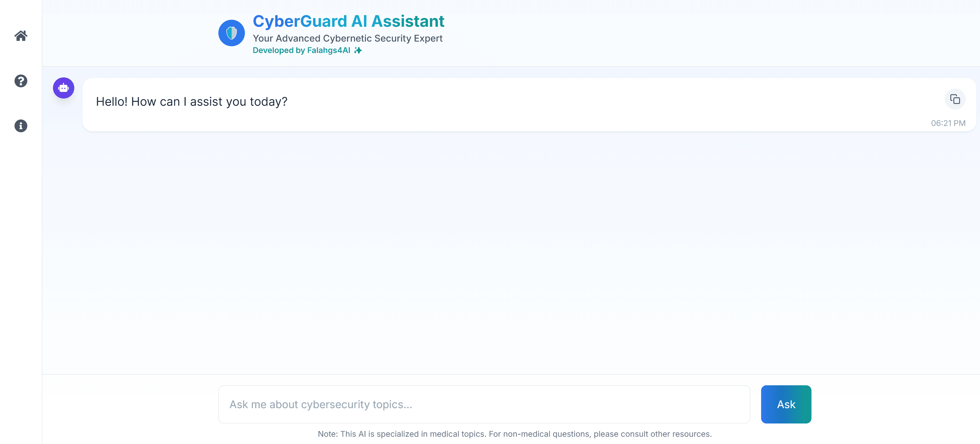The height and width of the screenshot is (444, 980).
Task: Click the home icon in the sidebar
Action: (21, 36)
